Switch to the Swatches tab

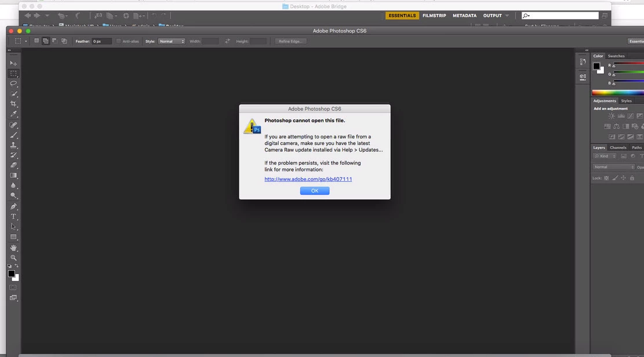point(616,56)
